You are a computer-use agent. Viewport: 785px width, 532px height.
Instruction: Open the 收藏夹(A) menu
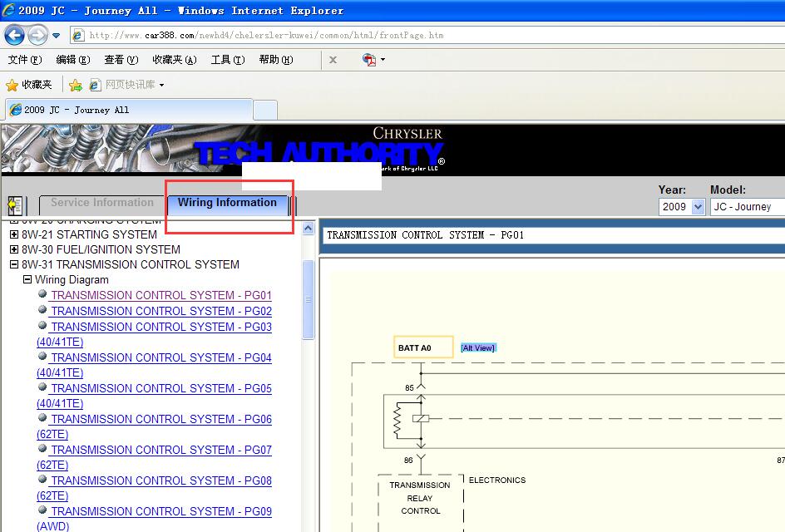tap(175, 60)
